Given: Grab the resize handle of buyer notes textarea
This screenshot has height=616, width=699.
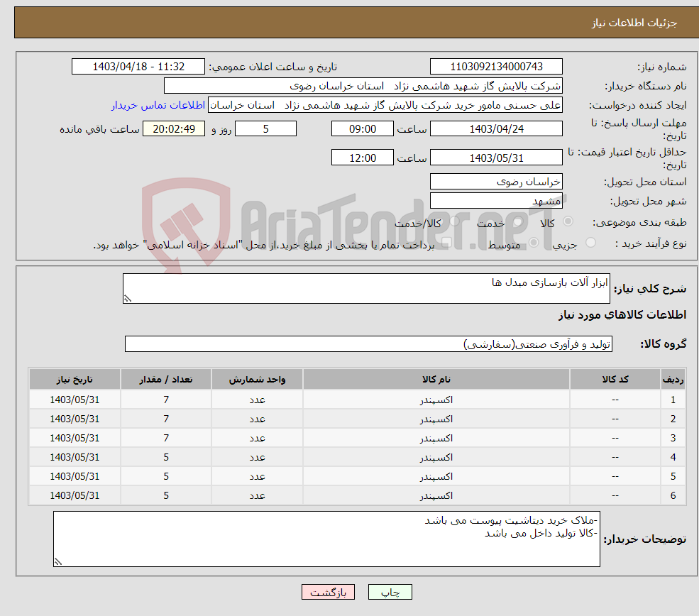Looking at the screenshot, I should pos(58,561).
